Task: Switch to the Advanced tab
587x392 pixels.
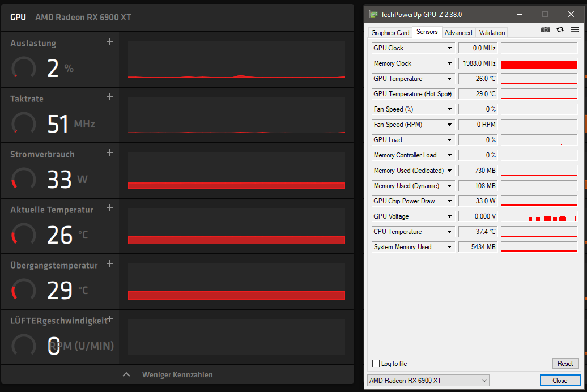Action: click(x=458, y=33)
